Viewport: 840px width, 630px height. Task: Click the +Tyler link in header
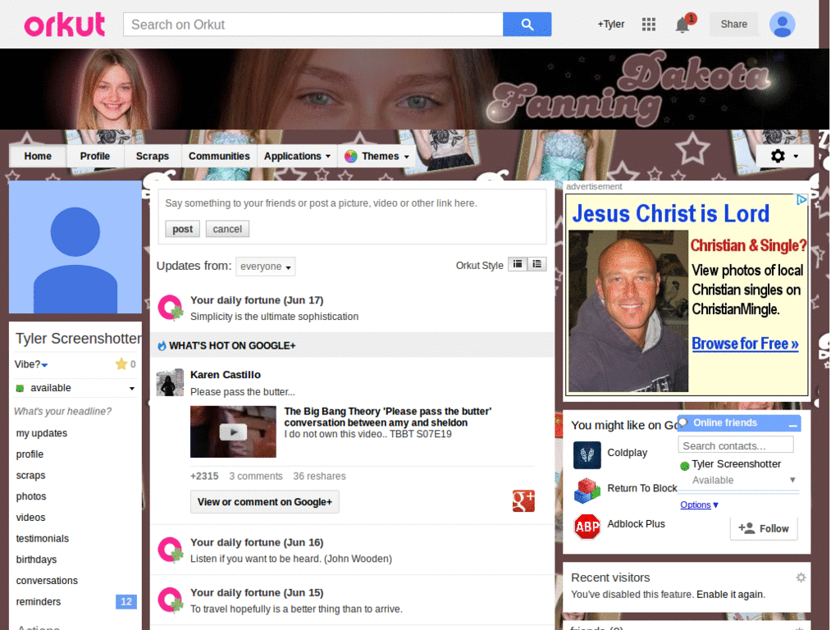(x=610, y=24)
